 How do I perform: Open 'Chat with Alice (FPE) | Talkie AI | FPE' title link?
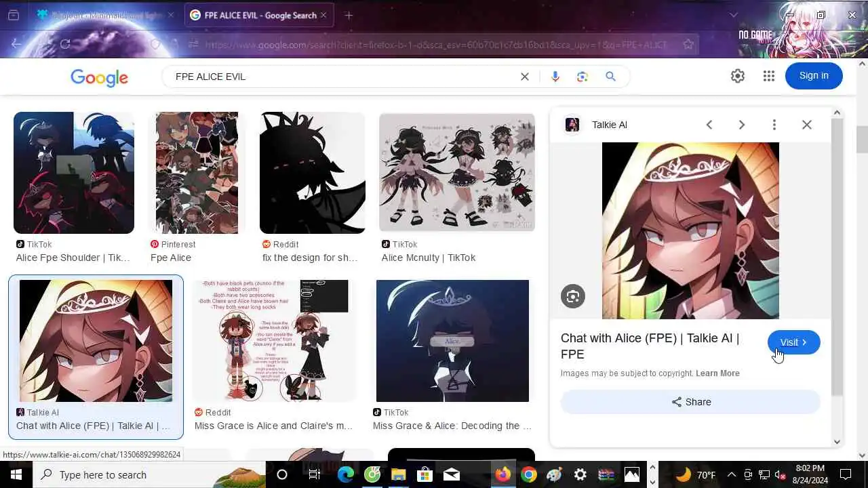650,346
